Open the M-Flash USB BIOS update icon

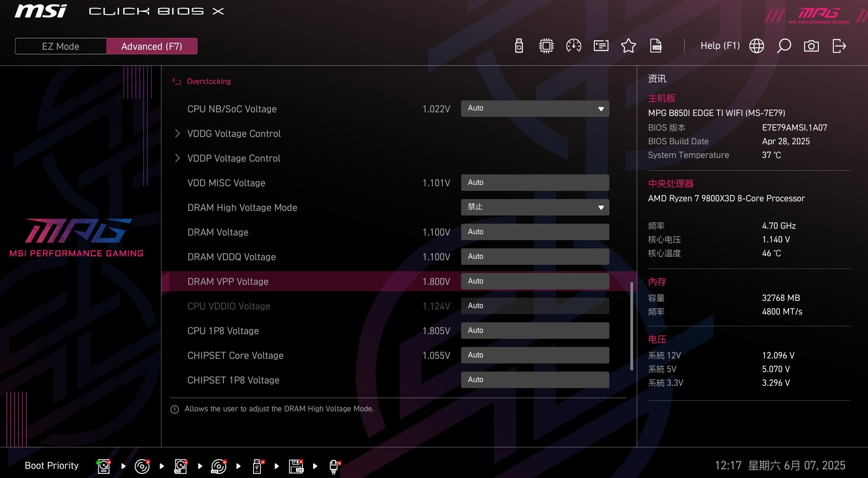[x=519, y=46]
